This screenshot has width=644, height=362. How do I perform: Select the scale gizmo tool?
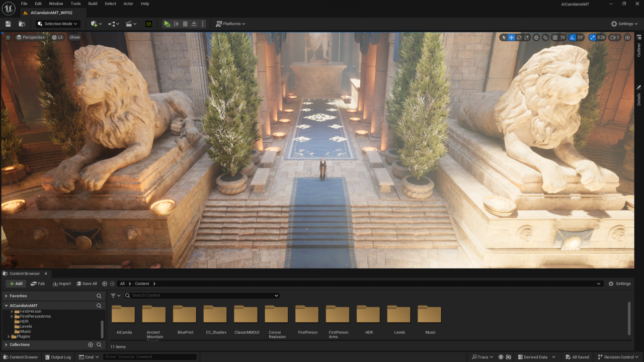coord(526,37)
